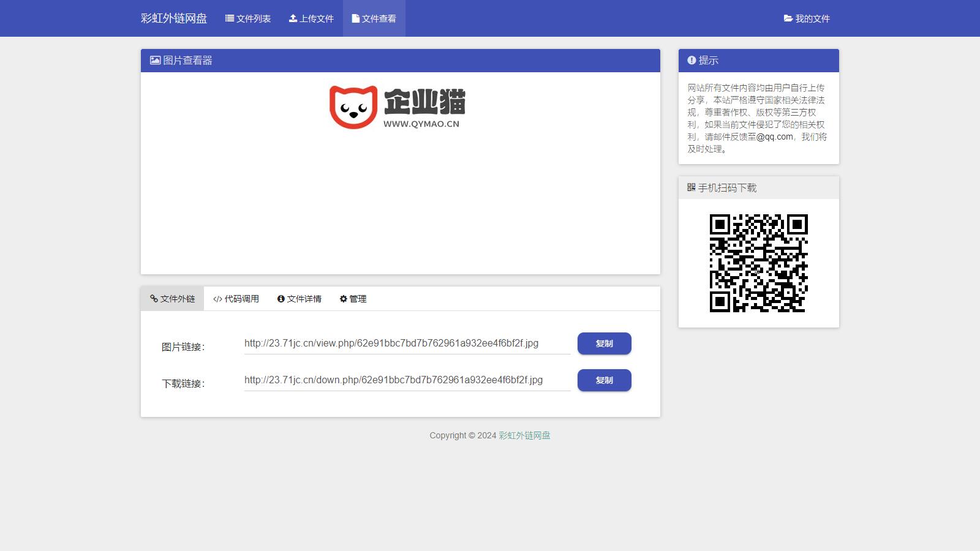Click the picture icon beside 图片查看器

(x=155, y=60)
